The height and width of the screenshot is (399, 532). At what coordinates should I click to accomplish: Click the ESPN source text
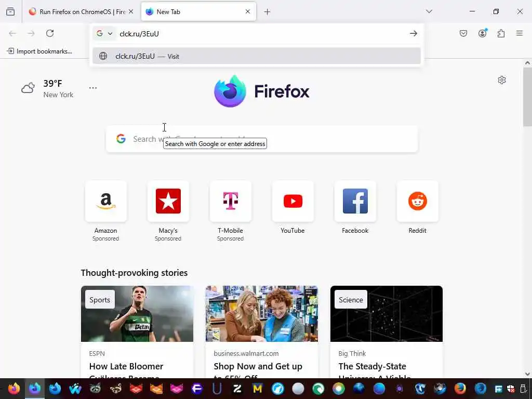(x=97, y=353)
